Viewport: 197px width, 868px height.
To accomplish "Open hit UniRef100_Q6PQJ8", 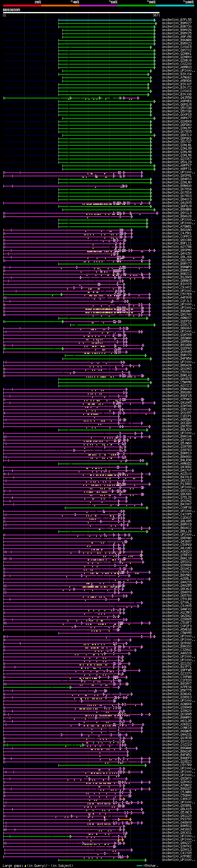I will tap(177, 104).
